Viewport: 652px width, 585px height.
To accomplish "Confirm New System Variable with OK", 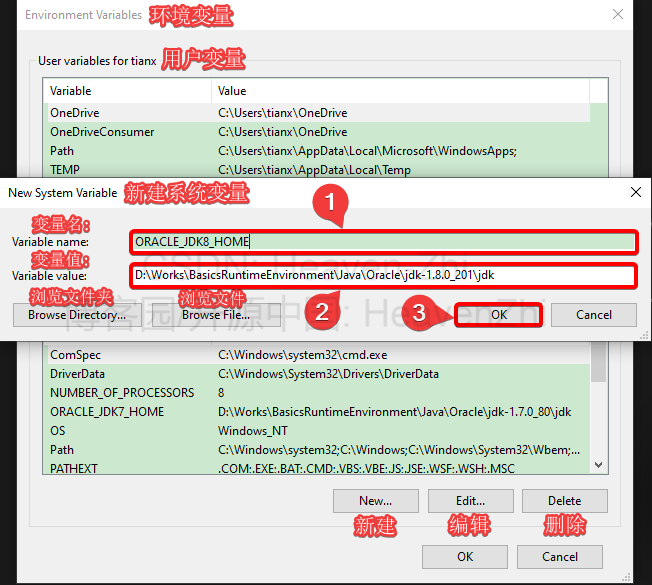I will pyautogui.click(x=499, y=315).
